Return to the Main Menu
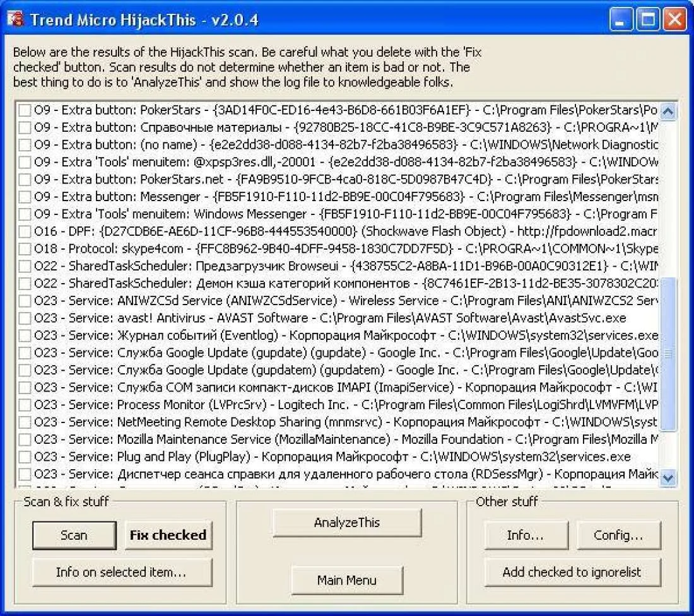 point(347,579)
